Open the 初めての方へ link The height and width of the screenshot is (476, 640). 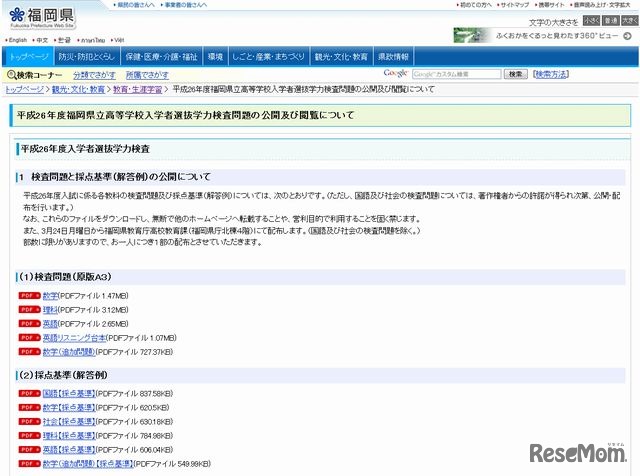(x=476, y=5)
